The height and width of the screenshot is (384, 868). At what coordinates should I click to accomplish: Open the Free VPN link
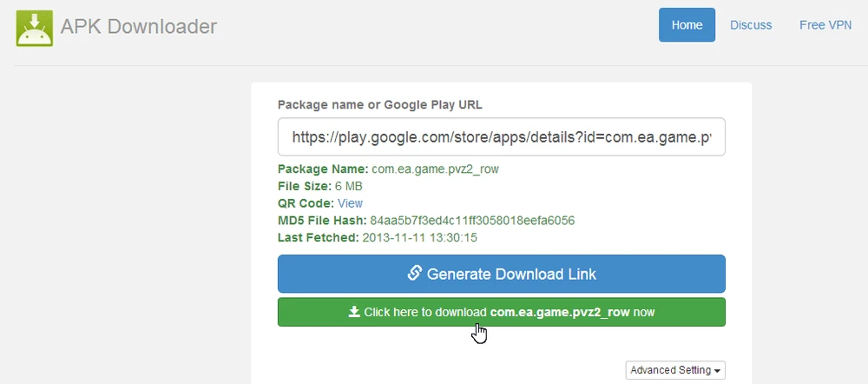(x=825, y=25)
